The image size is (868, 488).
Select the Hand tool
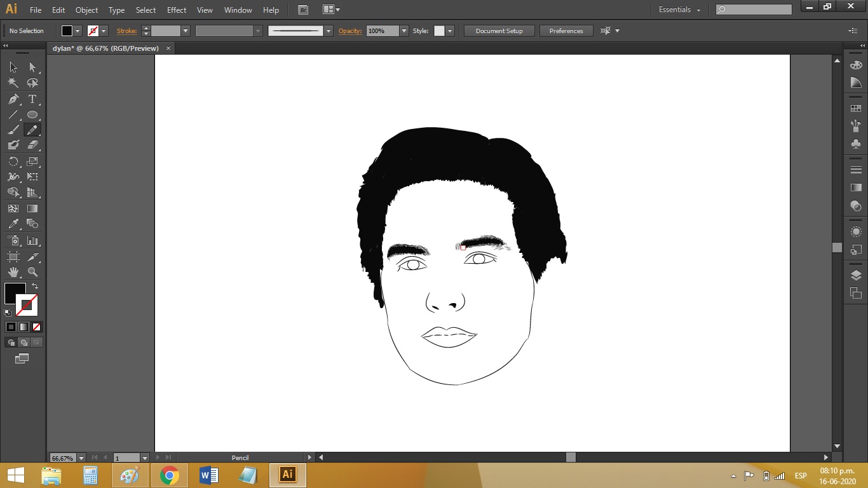point(13,272)
